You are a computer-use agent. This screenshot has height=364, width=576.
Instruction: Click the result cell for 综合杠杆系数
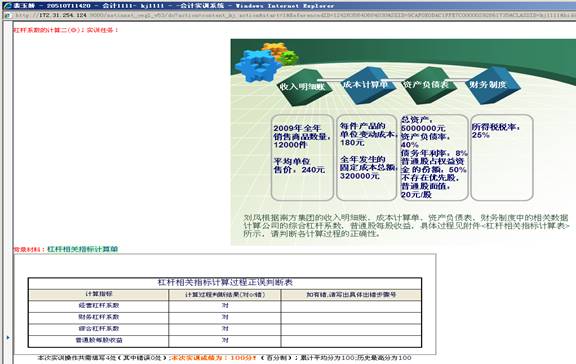(225, 329)
